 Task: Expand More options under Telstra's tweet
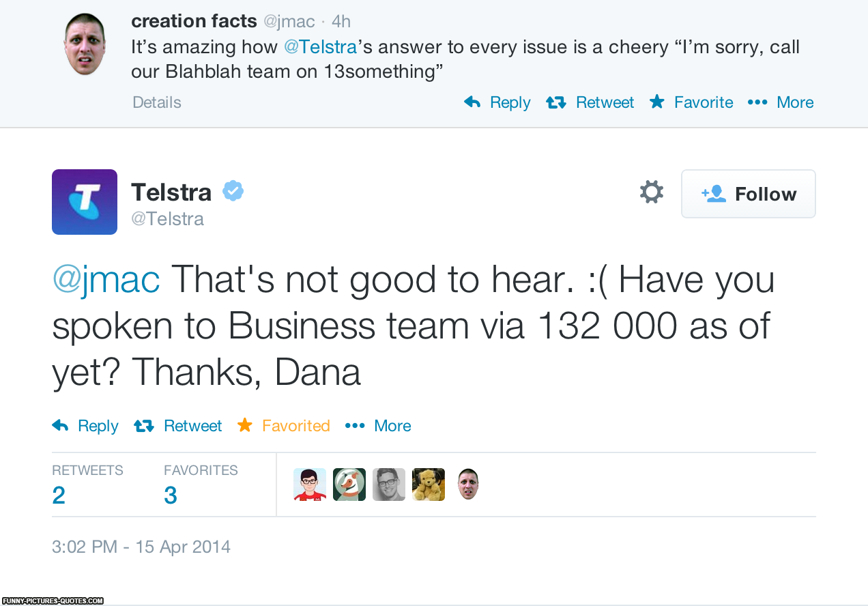point(378,426)
